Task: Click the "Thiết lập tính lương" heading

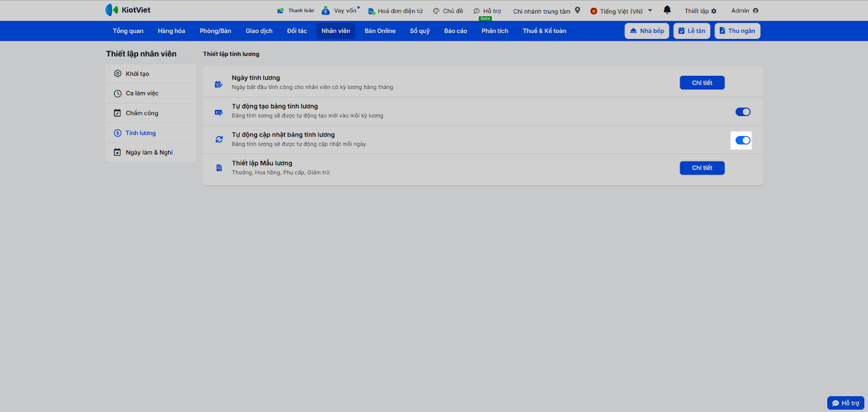Action: [231, 54]
